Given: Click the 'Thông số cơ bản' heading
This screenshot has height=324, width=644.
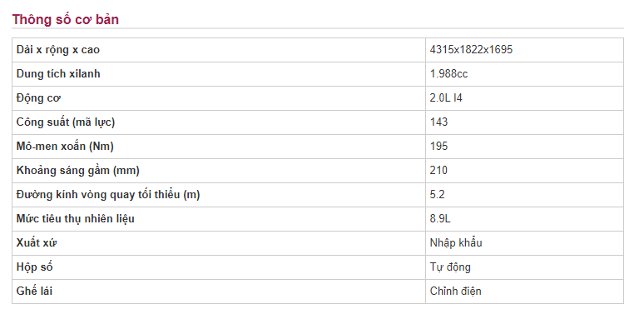Looking at the screenshot, I should point(65,19).
